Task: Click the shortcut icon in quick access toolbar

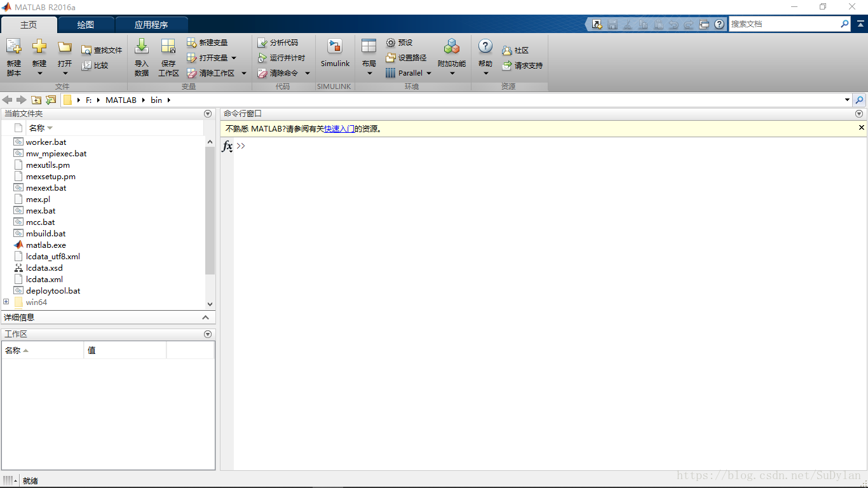Action: tap(597, 24)
